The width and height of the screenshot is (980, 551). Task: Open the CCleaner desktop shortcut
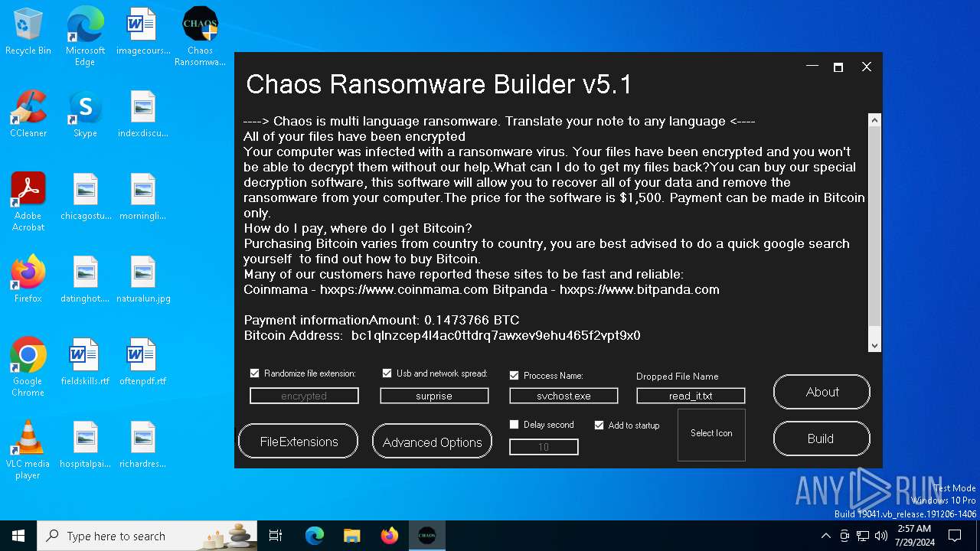pos(28,114)
